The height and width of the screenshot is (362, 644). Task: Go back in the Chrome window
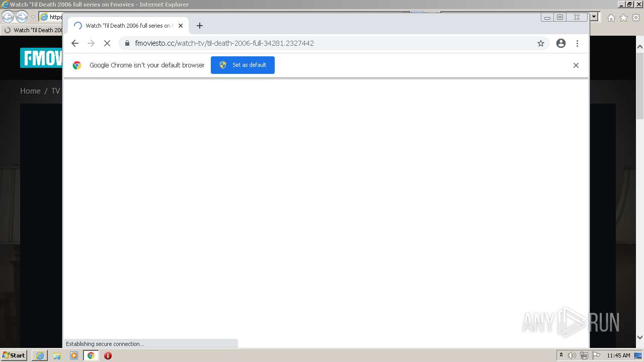pos(75,43)
